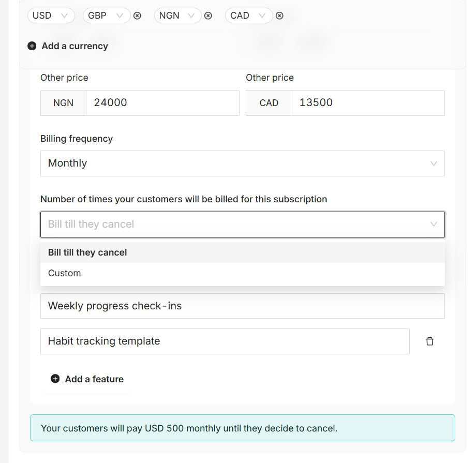Click the Other price label above NGN
Viewport: 476px width, 463px height.
click(64, 78)
